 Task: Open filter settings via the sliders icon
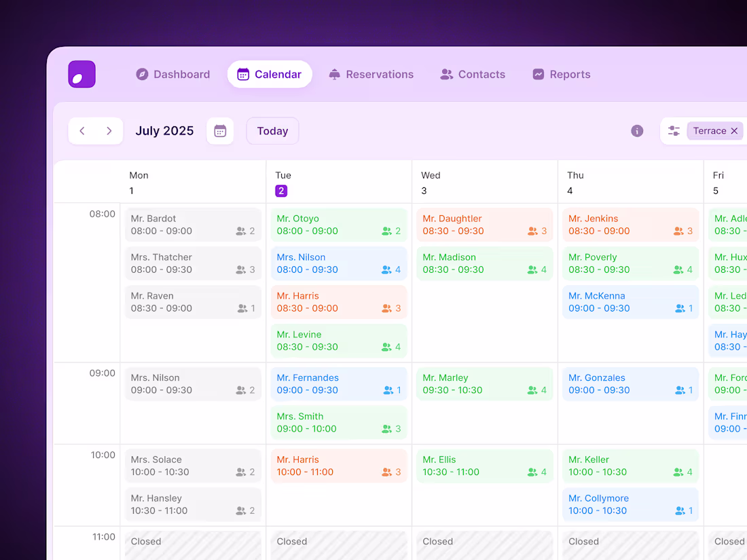[674, 130]
